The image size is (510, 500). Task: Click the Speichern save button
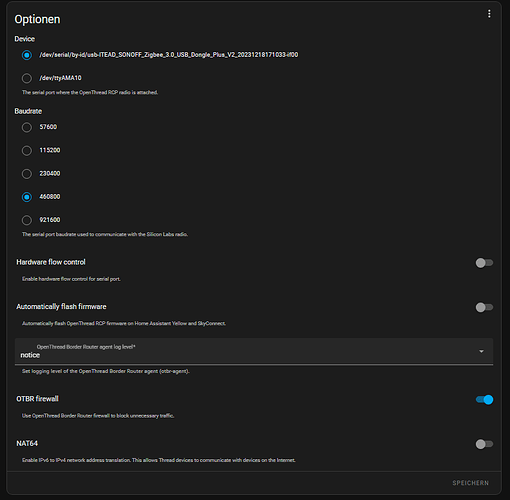470,483
